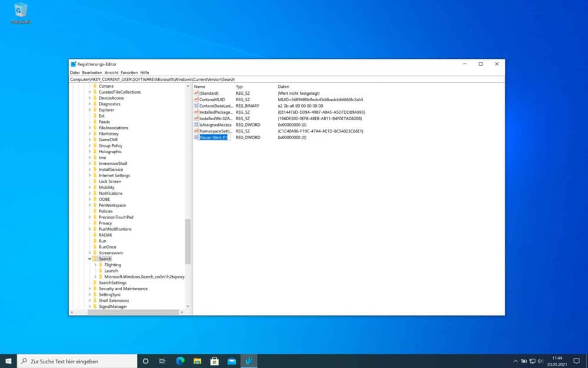The image size is (588, 368).
Task: Expand the CuratedTileCollections key
Action: click(x=89, y=92)
